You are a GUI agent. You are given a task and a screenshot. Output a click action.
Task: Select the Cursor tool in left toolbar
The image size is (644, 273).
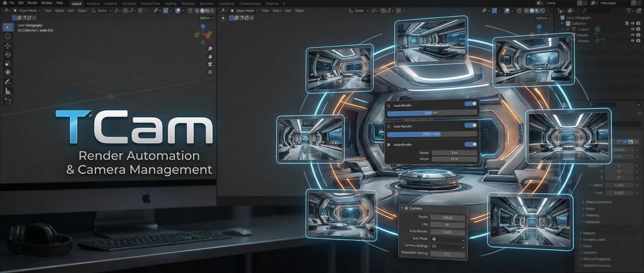tap(8, 36)
